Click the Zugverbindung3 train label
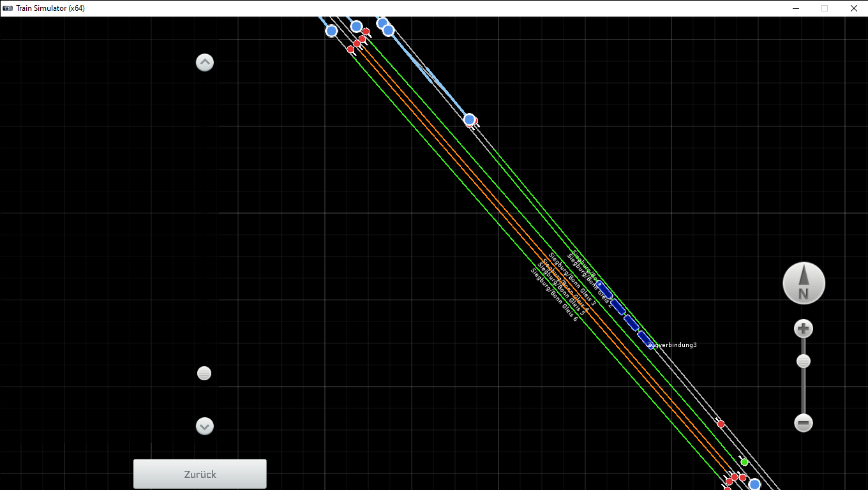 [672, 345]
